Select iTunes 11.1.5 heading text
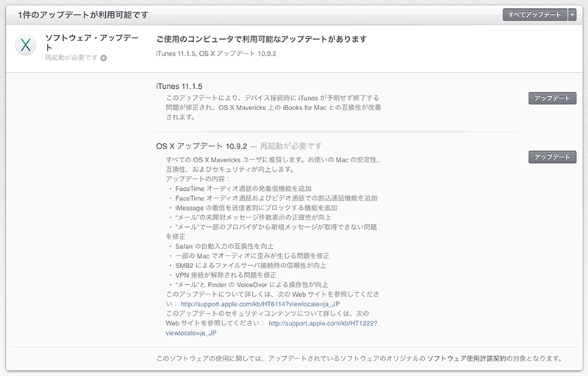 point(179,87)
